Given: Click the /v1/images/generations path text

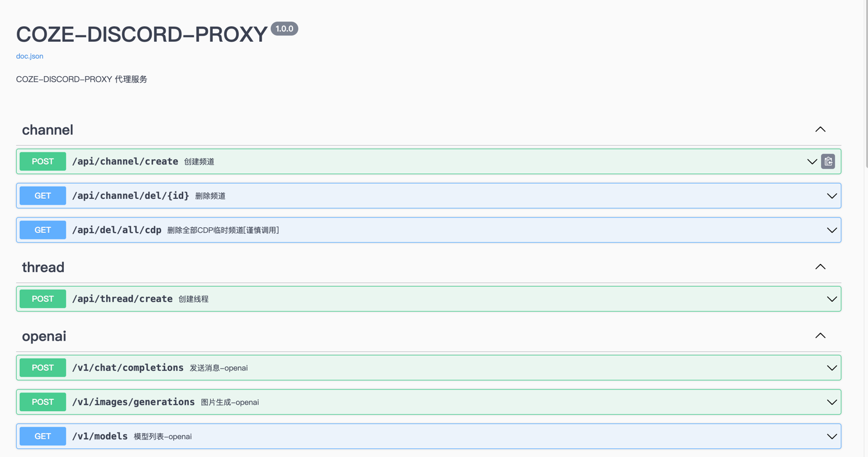Looking at the screenshot, I should tap(133, 402).
